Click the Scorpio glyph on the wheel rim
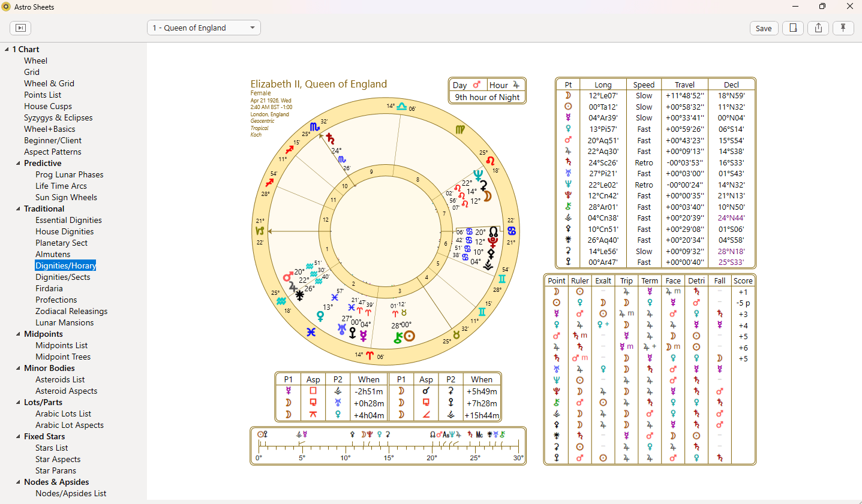 click(315, 127)
